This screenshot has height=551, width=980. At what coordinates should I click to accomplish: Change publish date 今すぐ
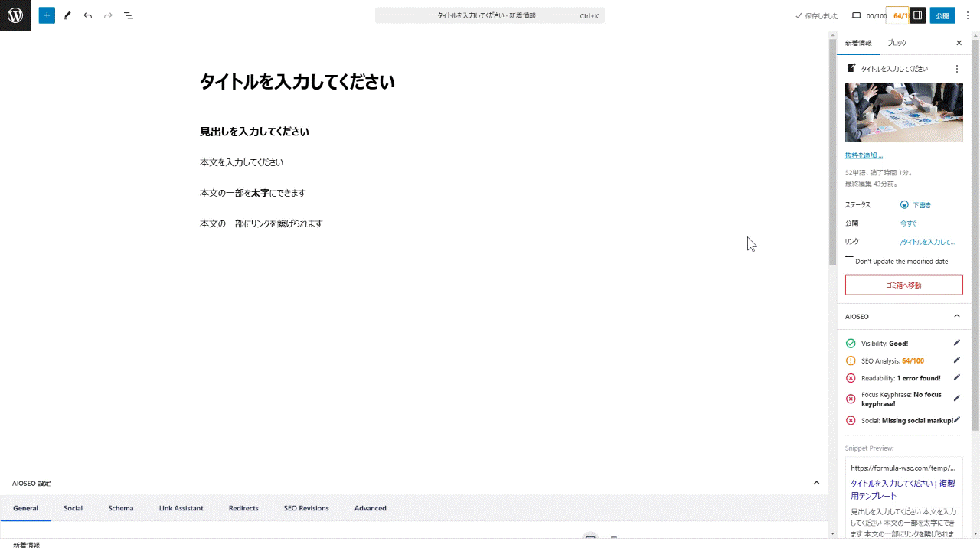click(909, 223)
